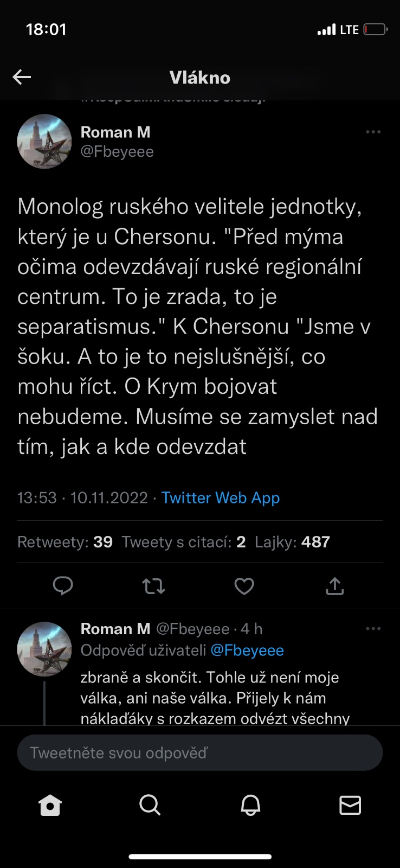400x868 pixels.
Task: View the 39 Retweets list
Action: tap(65, 542)
